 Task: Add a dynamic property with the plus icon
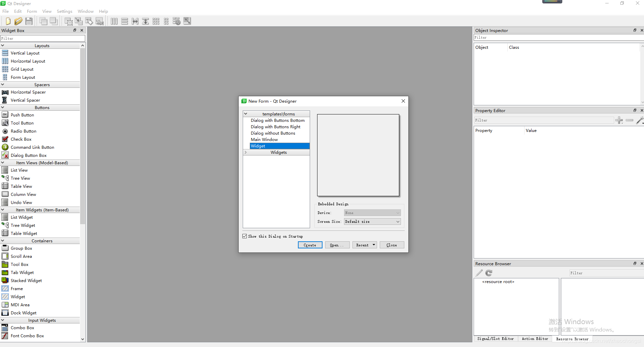(x=619, y=120)
